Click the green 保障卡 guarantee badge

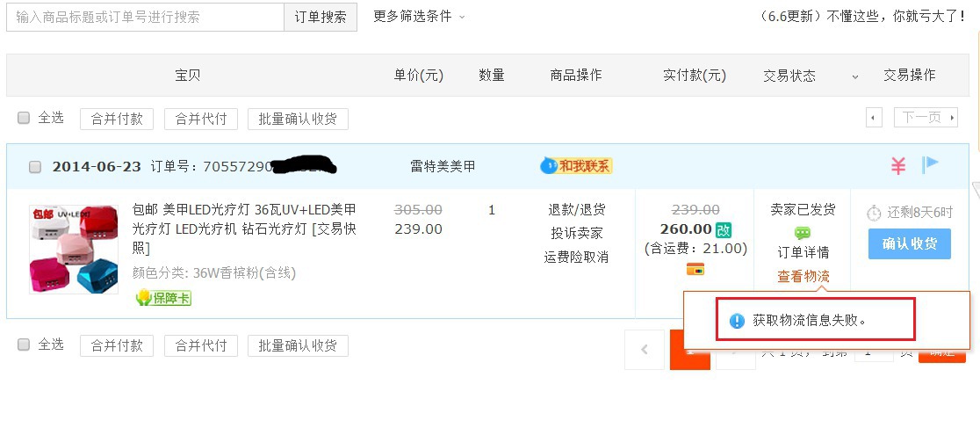(x=163, y=298)
